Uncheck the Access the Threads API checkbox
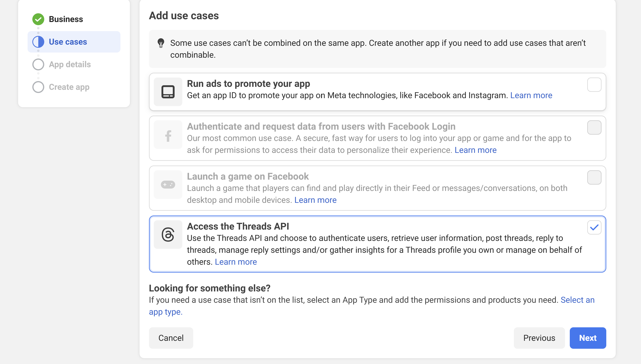The width and height of the screenshot is (641, 364). coord(594,228)
